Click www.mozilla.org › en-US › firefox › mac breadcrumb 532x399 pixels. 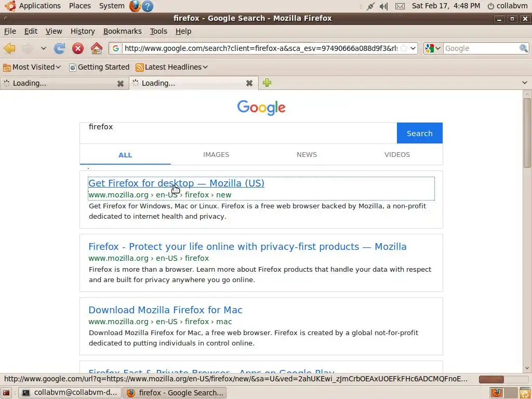click(160, 322)
